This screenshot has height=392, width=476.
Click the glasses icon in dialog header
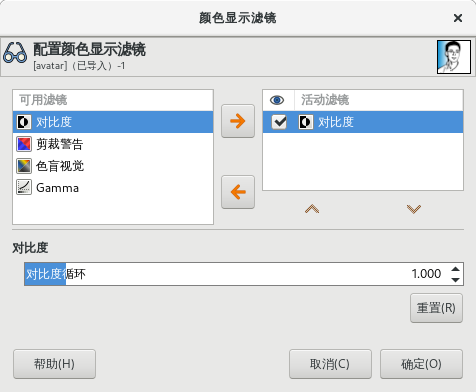pyautogui.click(x=15, y=53)
